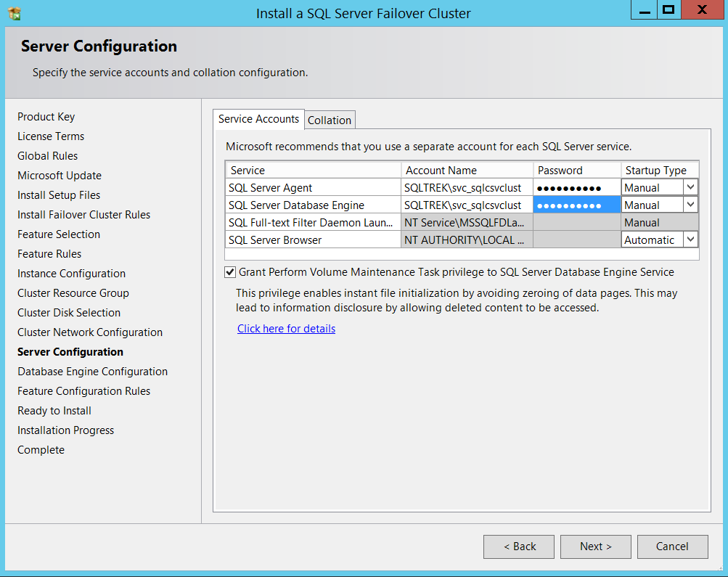
Task: Click the SQL Server setup icon in title bar
Action: pyautogui.click(x=15, y=13)
